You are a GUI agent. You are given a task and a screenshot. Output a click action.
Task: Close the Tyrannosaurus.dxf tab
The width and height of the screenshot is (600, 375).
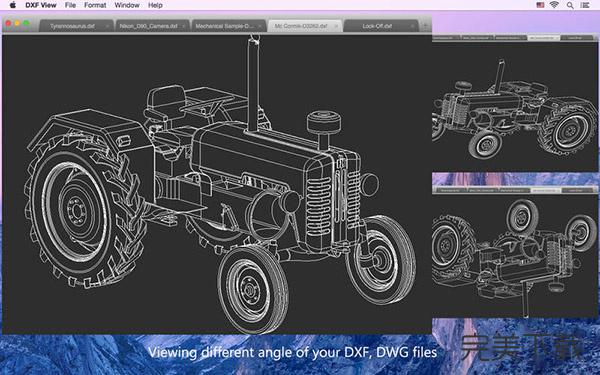(x=107, y=26)
